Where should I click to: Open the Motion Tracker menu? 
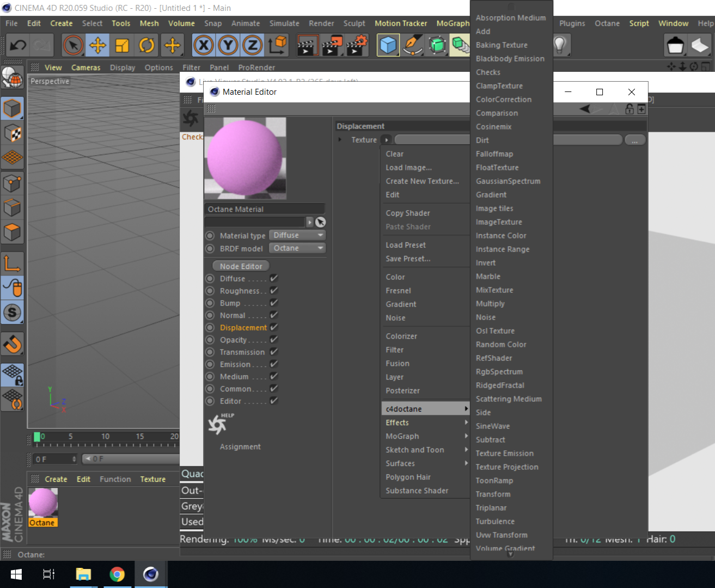(401, 23)
